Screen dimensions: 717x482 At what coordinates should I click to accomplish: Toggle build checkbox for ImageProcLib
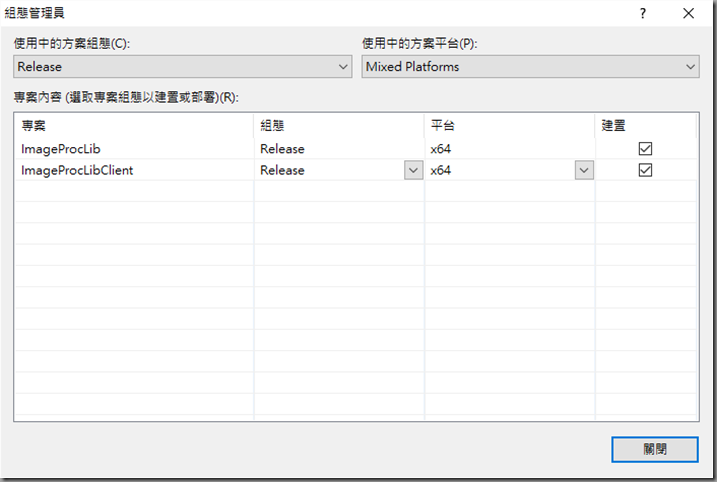(x=645, y=149)
